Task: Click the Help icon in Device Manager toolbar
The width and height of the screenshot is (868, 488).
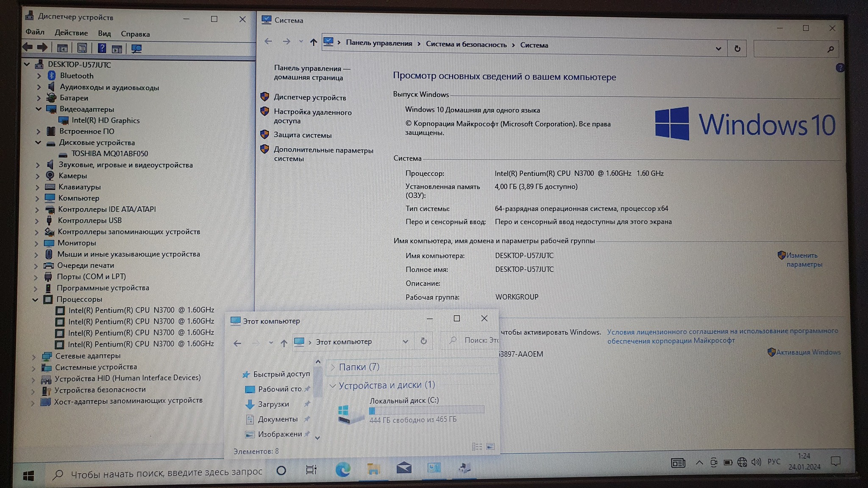Action: [x=102, y=48]
